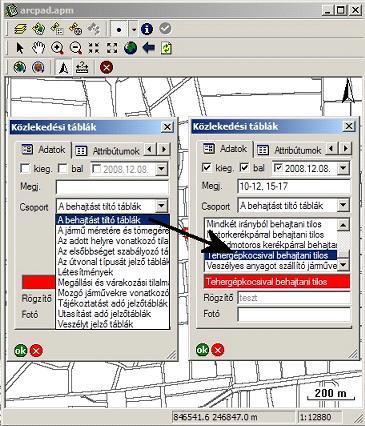Click Fotó field in right dialog

[294, 314]
